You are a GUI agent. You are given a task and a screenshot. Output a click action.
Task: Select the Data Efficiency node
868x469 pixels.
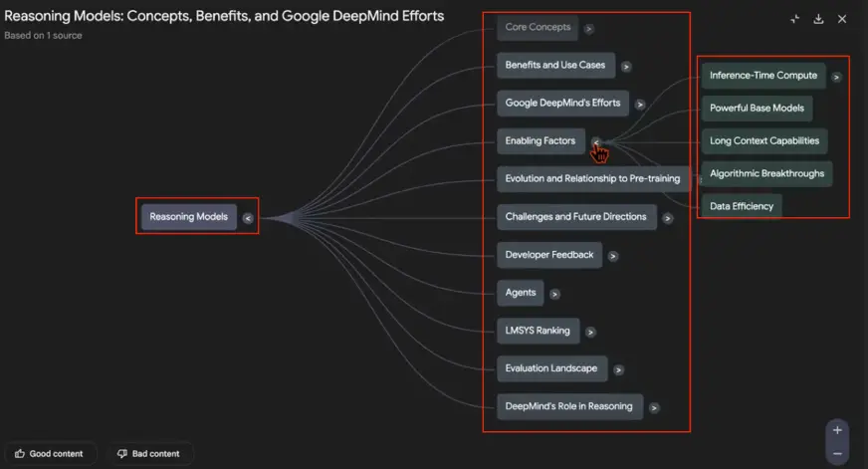742,206
